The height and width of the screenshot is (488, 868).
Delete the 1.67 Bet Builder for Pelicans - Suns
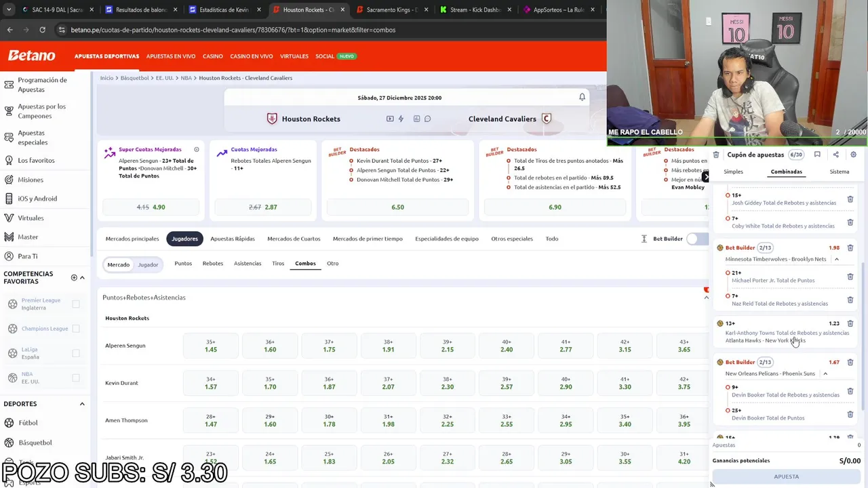tap(850, 362)
